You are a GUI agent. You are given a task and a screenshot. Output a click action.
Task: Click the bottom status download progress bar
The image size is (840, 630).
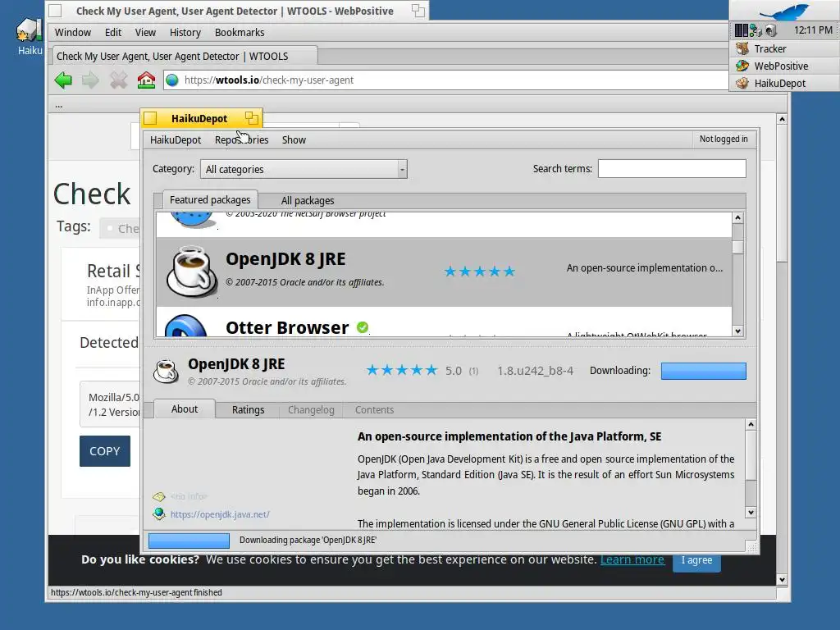[189, 541]
